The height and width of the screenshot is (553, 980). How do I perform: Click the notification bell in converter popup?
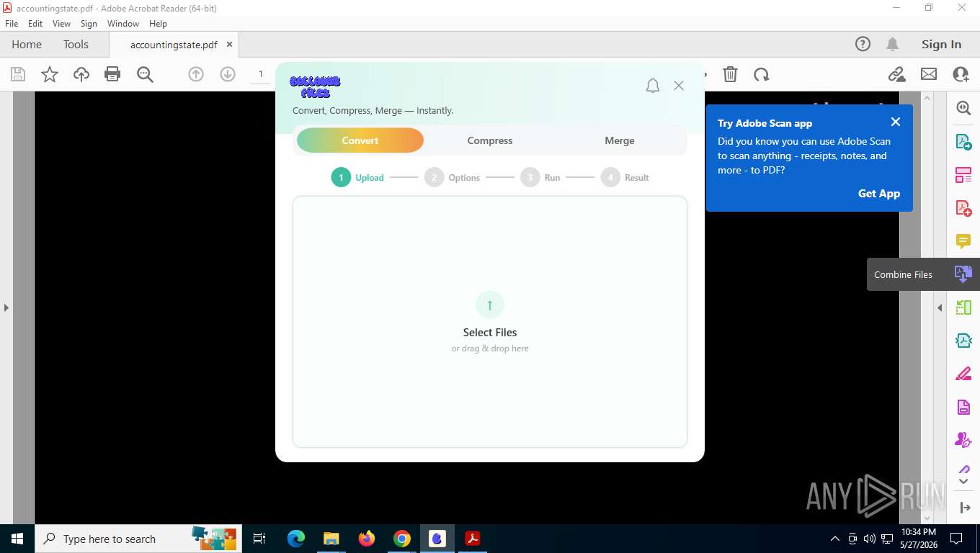point(653,86)
